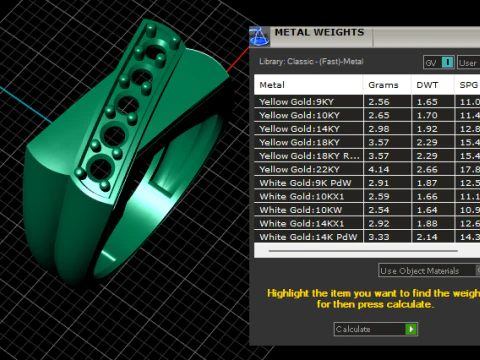Select the White Gold:14K PdW row
Image resolution: width=480 pixels, height=360 pixels.
367,237
